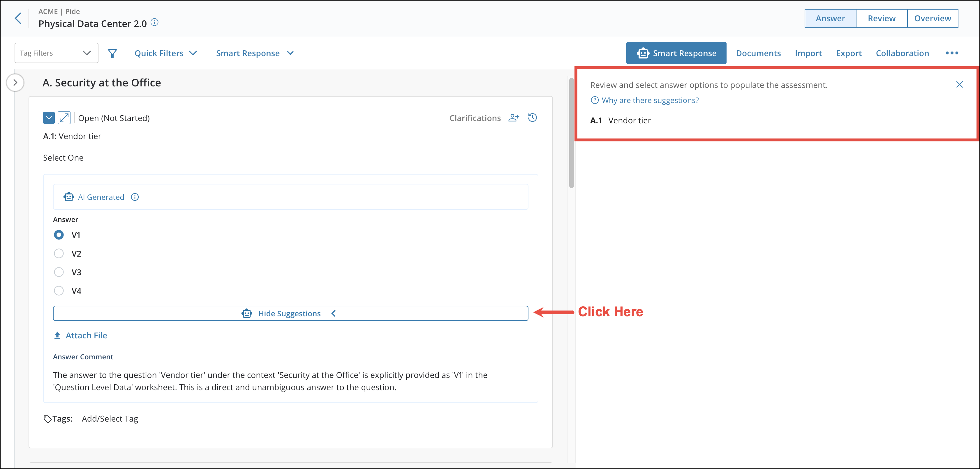Viewport: 980px width, 469px height.
Task: Click the back arrow icon
Action: [x=18, y=18]
